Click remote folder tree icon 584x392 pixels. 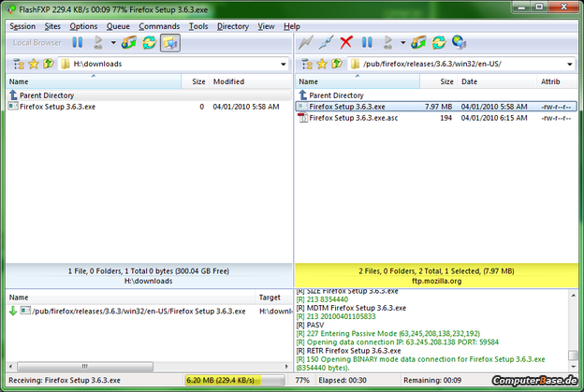pyautogui.click(x=307, y=64)
